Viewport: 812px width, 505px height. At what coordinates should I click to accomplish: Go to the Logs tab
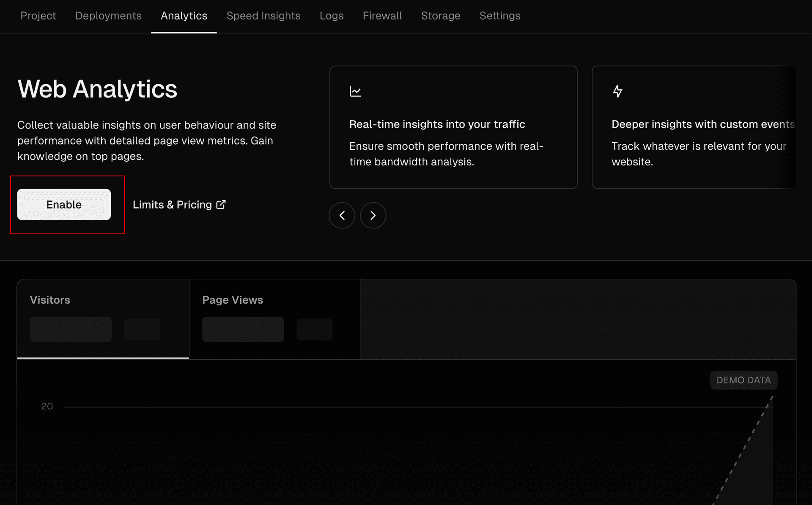click(x=332, y=16)
